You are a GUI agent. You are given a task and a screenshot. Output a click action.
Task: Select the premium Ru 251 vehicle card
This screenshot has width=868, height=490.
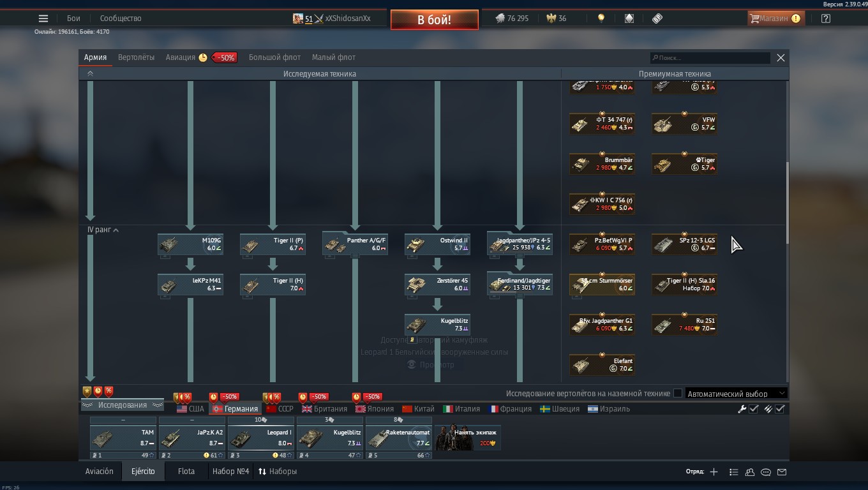[684, 325]
